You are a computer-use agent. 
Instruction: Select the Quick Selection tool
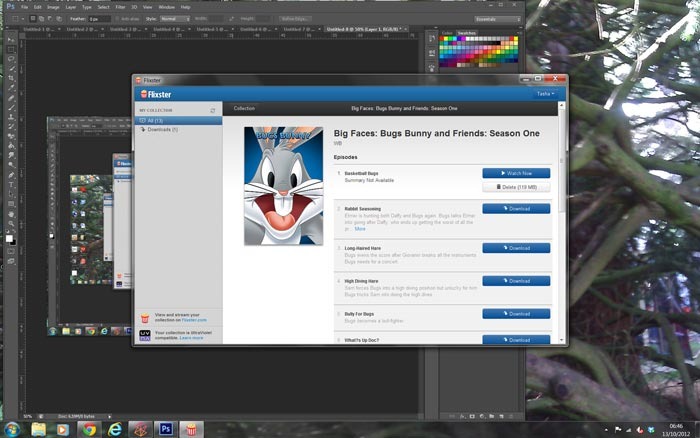point(11,69)
